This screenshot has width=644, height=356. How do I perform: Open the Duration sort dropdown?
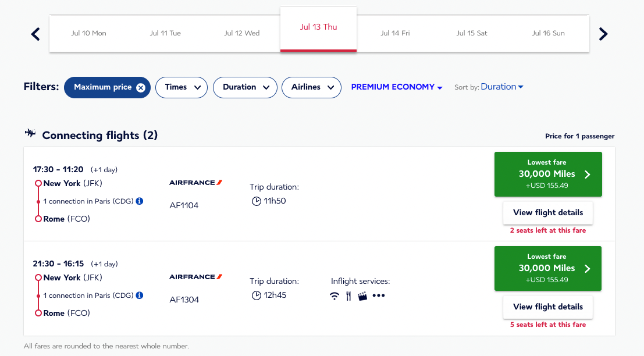coord(501,86)
